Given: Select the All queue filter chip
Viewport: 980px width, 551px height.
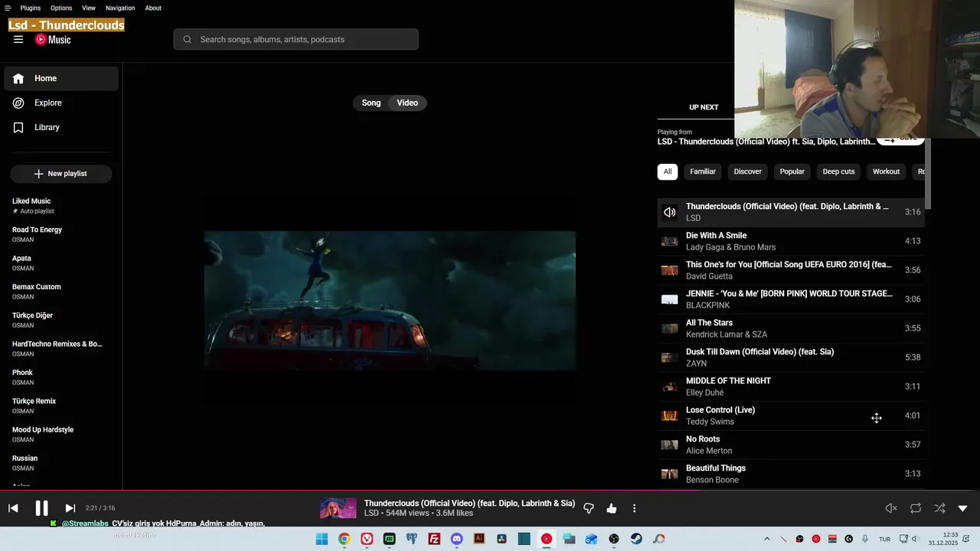Looking at the screenshot, I should [x=667, y=171].
